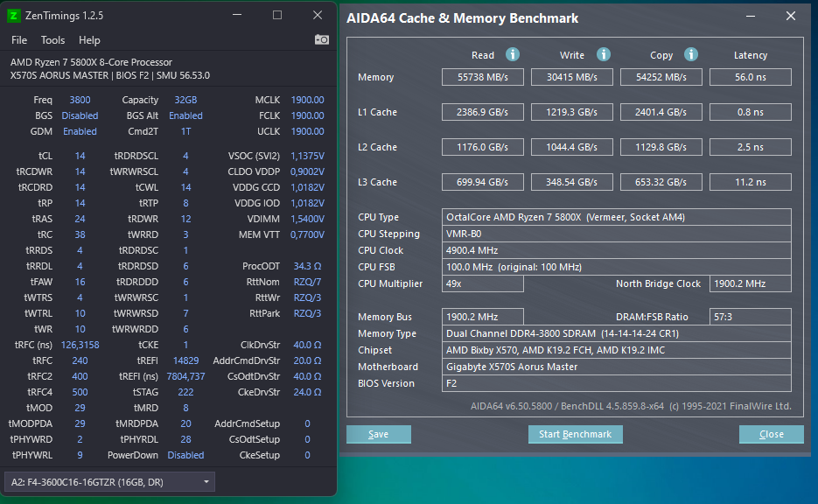This screenshot has width=818, height=504.
Task: Click the Memory Read 55738 MB/s field
Action: point(483,77)
